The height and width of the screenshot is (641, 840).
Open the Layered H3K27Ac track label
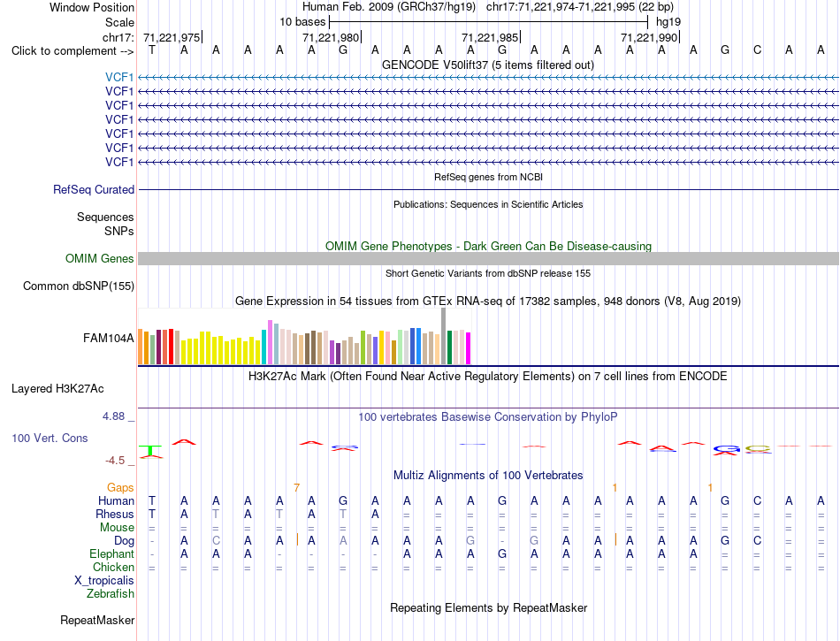click(57, 389)
